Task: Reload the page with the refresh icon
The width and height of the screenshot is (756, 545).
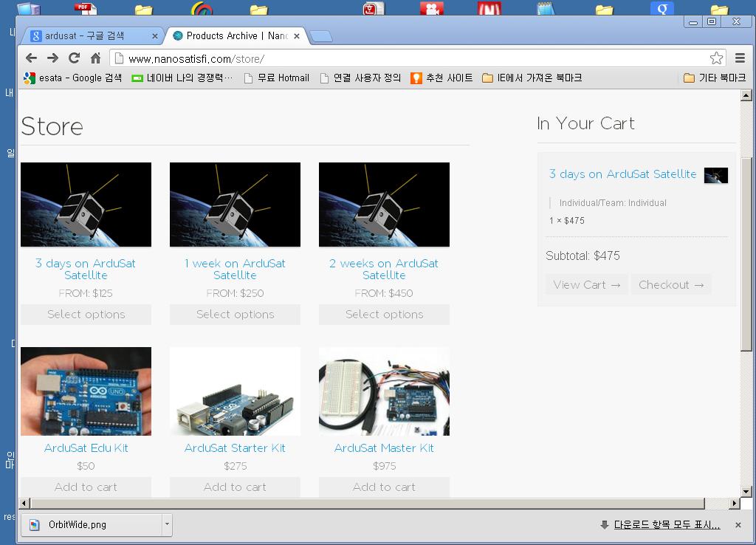Action: (75, 58)
